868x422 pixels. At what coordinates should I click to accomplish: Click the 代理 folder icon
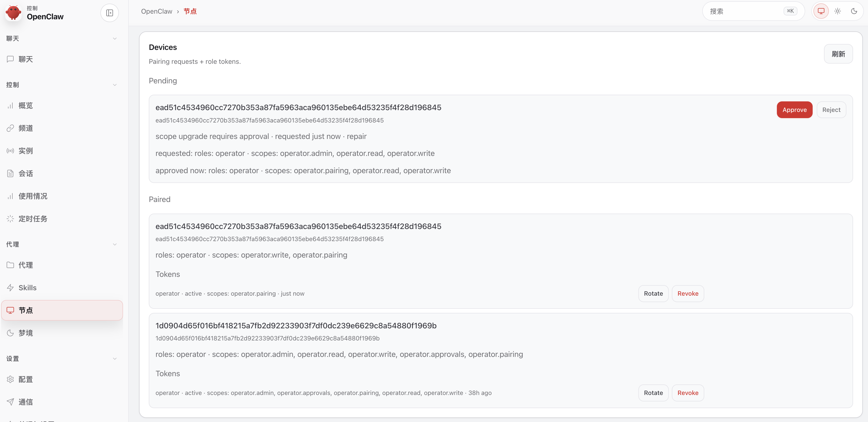point(11,265)
